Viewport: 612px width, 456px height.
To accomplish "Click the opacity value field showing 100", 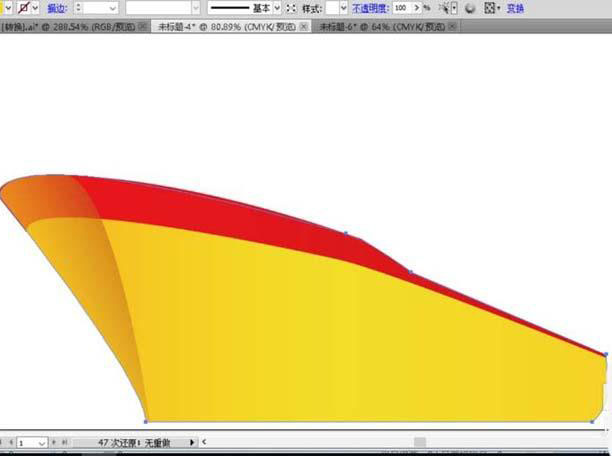I will click(402, 7).
